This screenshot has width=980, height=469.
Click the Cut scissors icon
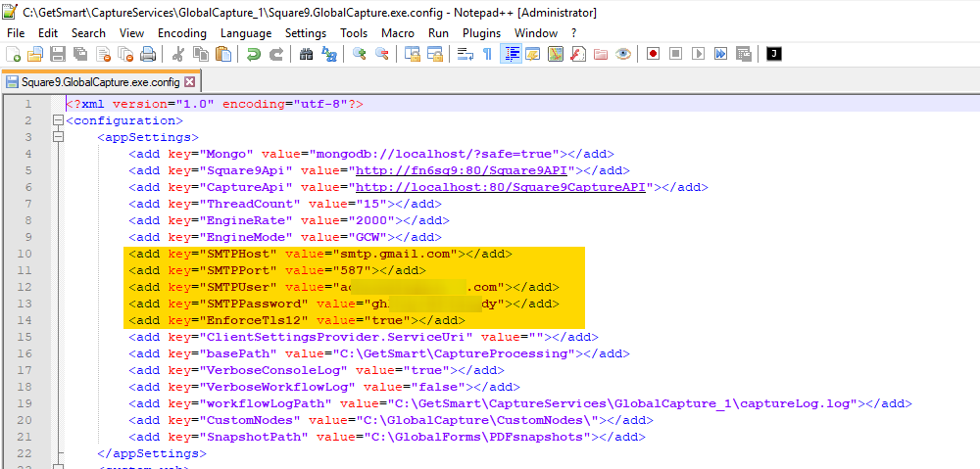click(177, 54)
